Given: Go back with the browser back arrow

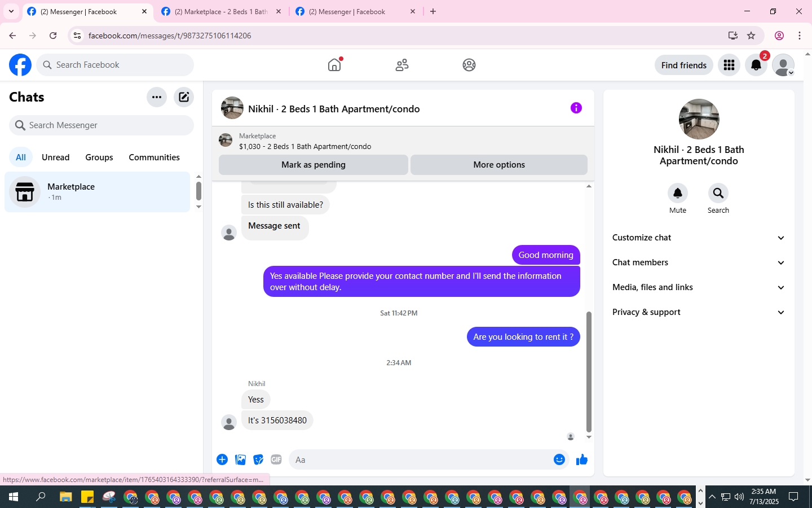Looking at the screenshot, I should [x=12, y=36].
